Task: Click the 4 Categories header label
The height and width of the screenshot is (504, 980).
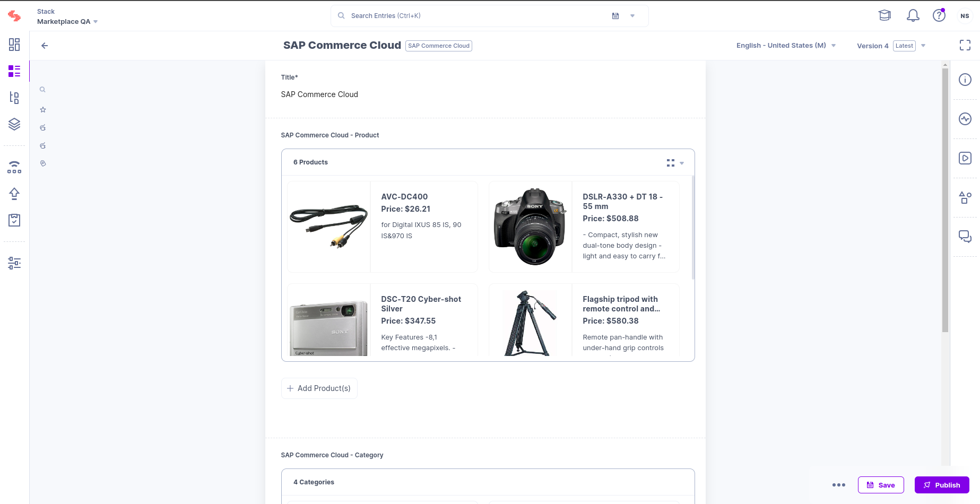Action: pos(314,482)
